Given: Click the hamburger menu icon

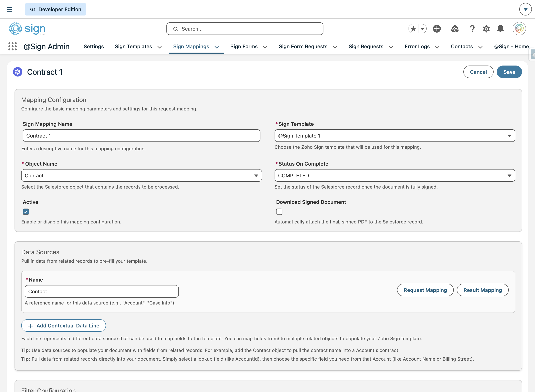Looking at the screenshot, I should pos(9,9).
